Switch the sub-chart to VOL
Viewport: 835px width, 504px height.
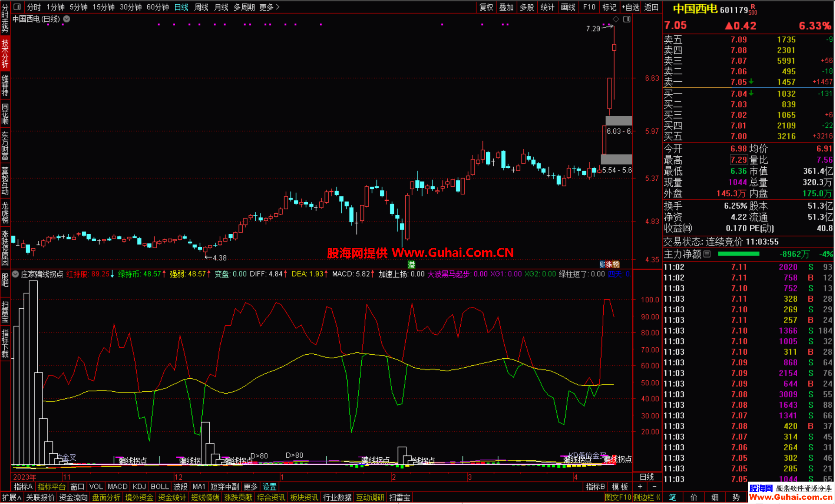pyautogui.click(x=96, y=487)
